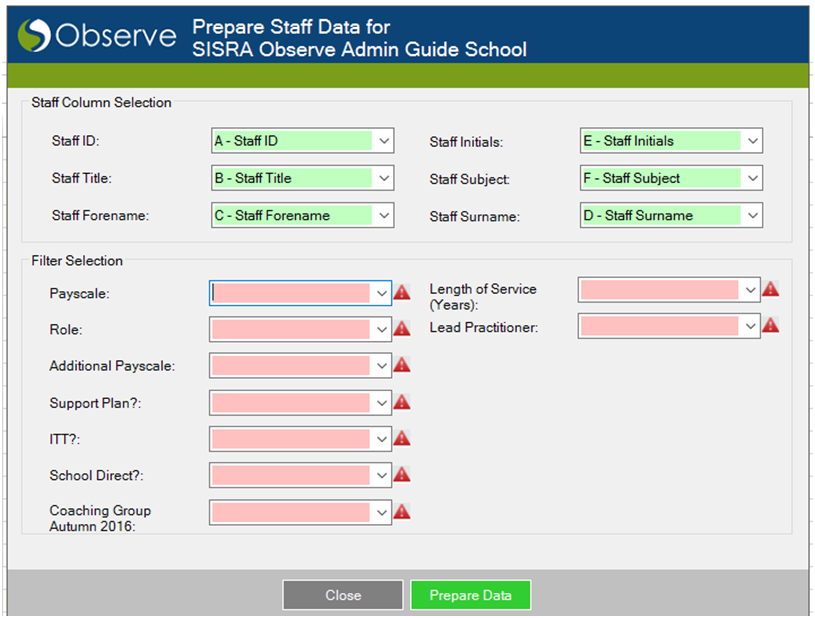Click warning icon beside Payscale
Viewport: 815px width, 618px height.
(x=402, y=292)
